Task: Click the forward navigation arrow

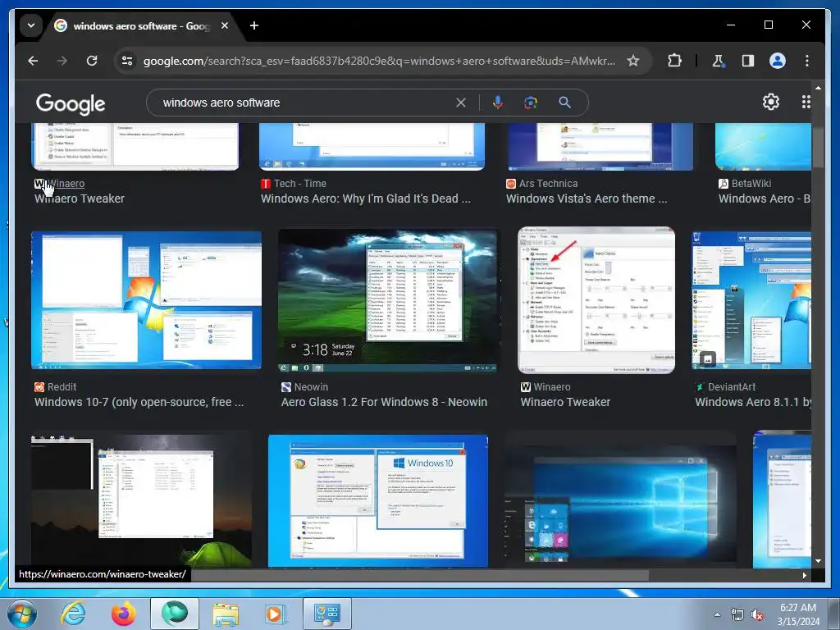Action: pos(62,61)
